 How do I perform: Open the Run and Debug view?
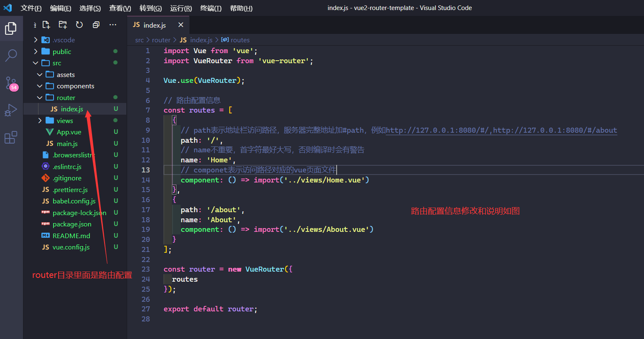tap(11, 110)
